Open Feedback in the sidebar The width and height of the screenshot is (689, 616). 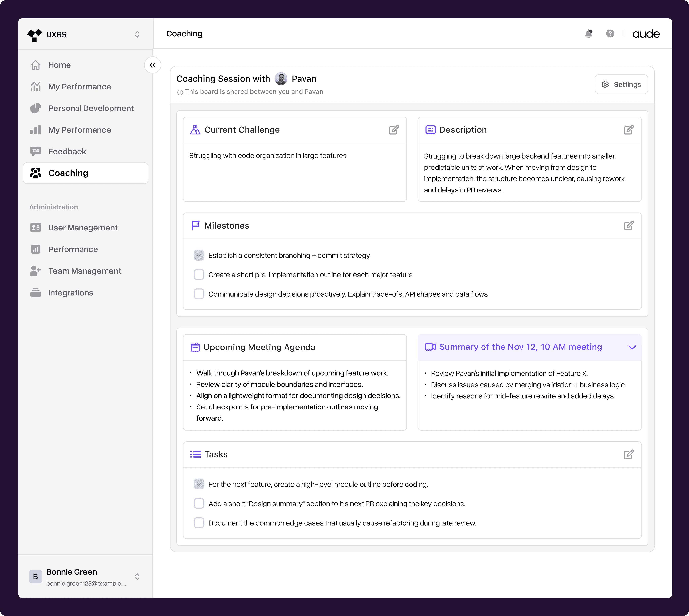[67, 152]
